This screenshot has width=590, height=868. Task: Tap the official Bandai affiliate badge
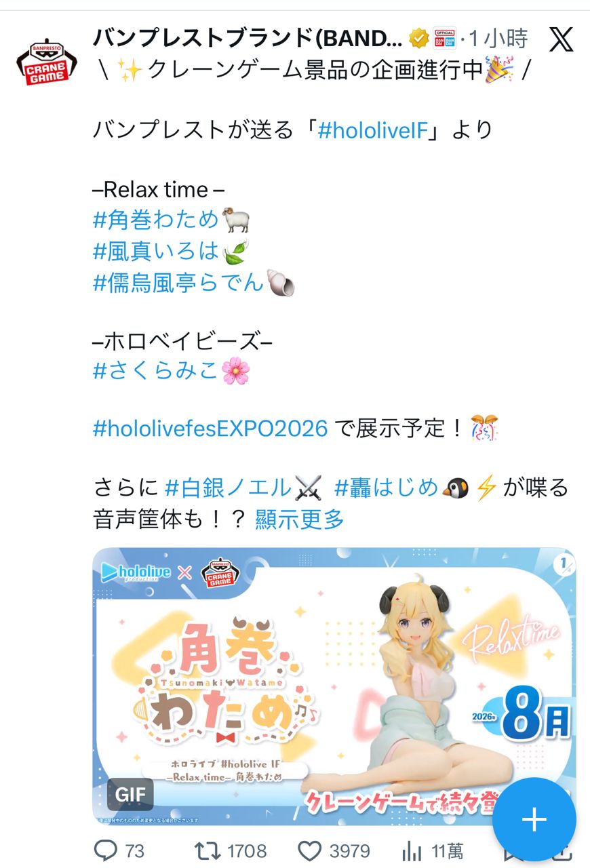click(445, 39)
